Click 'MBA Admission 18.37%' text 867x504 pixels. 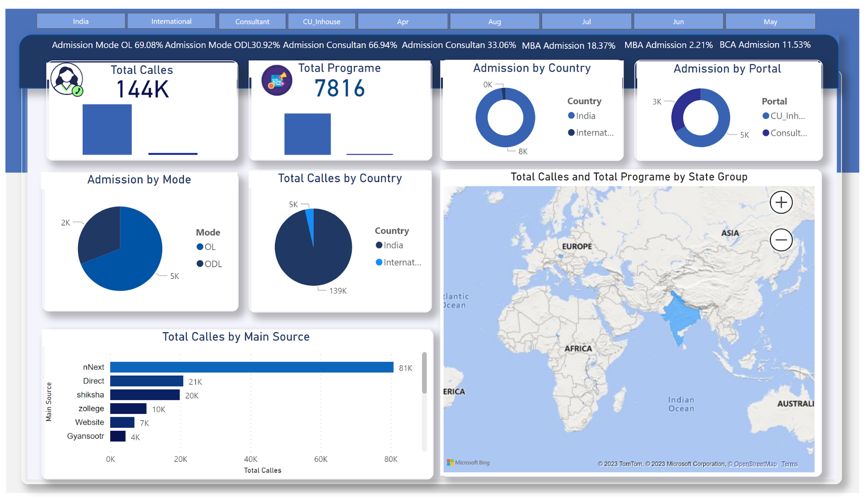569,46
